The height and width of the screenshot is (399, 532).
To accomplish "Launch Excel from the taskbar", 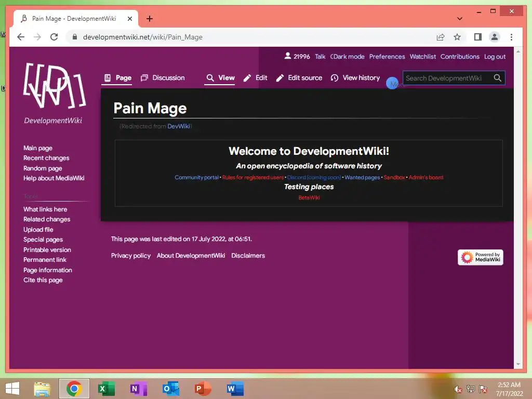I will point(106,389).
